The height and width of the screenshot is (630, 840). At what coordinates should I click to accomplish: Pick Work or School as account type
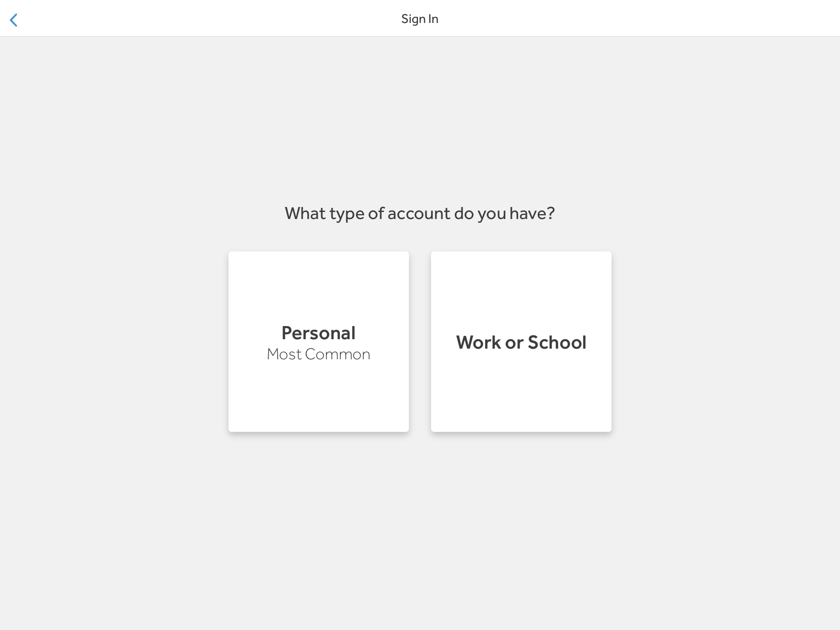(x=521, y=341)
